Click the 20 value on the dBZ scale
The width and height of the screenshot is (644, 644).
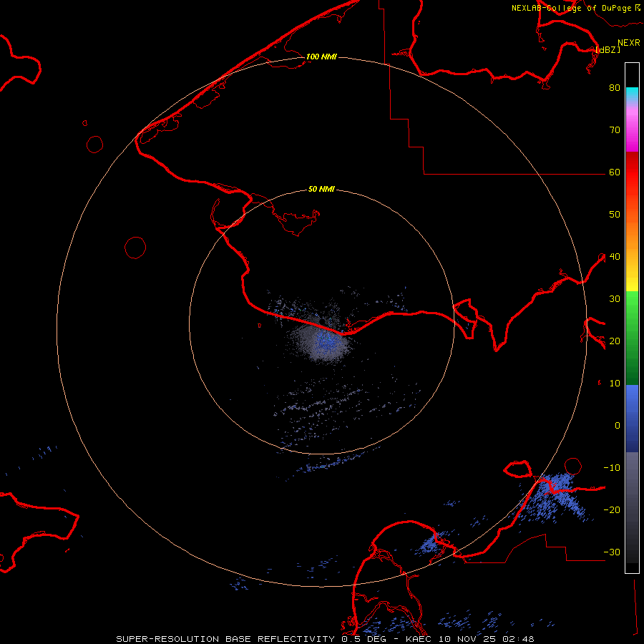615,341
